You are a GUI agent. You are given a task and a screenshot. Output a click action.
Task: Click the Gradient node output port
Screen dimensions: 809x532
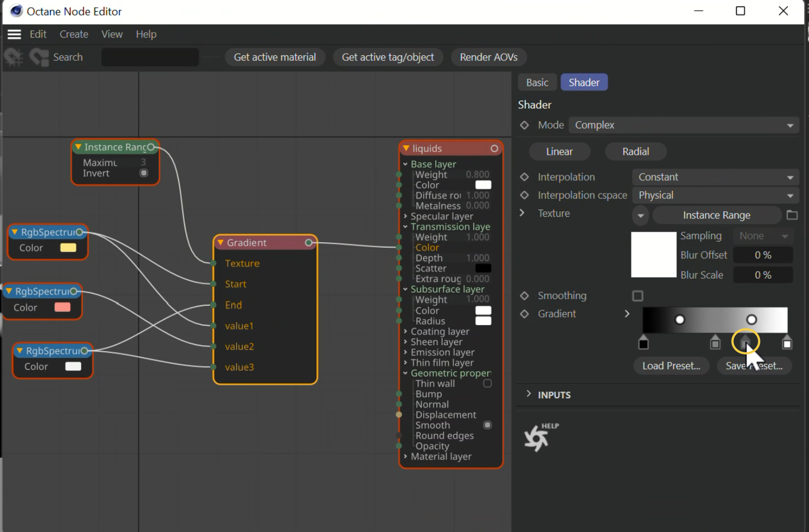[x=309, y=243]
